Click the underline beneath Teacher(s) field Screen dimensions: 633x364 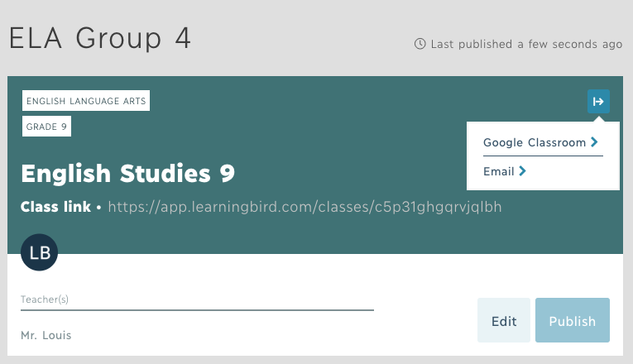pos(197,310)
